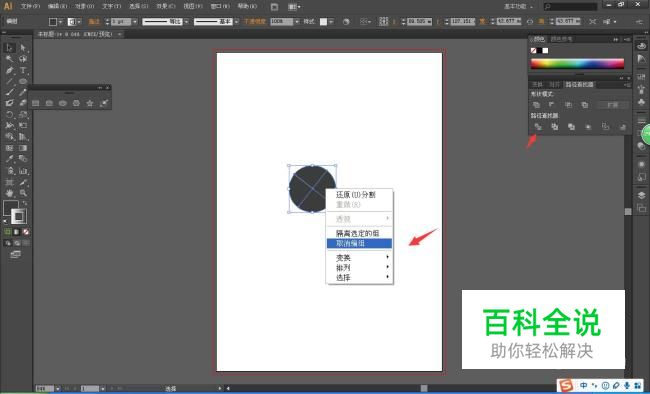650x394 pixels.
Task: Pick Rounded Rectangle in floating shape panel
Action: coord(49,103)
